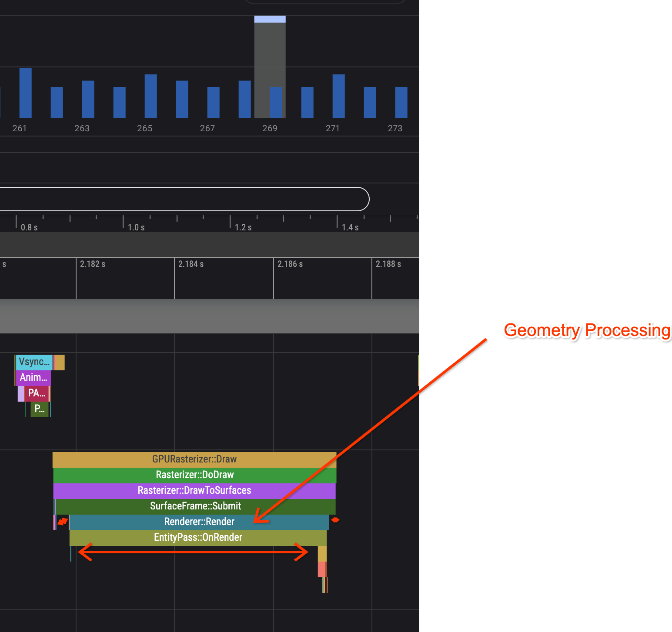Click inside the rounded zoom range field

point(183,199)
